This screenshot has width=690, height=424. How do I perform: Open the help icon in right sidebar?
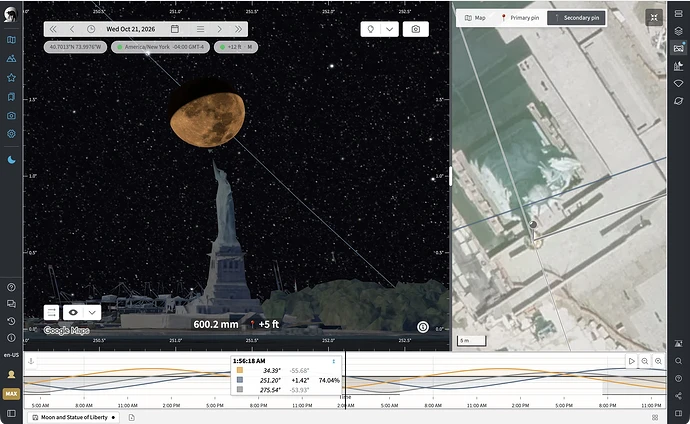coord(679,378)
